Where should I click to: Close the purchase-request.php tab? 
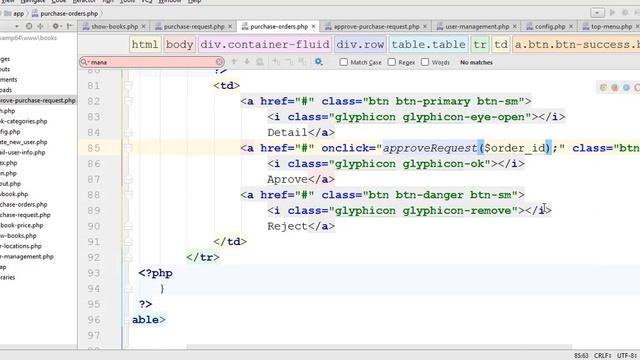pos(230,26)
